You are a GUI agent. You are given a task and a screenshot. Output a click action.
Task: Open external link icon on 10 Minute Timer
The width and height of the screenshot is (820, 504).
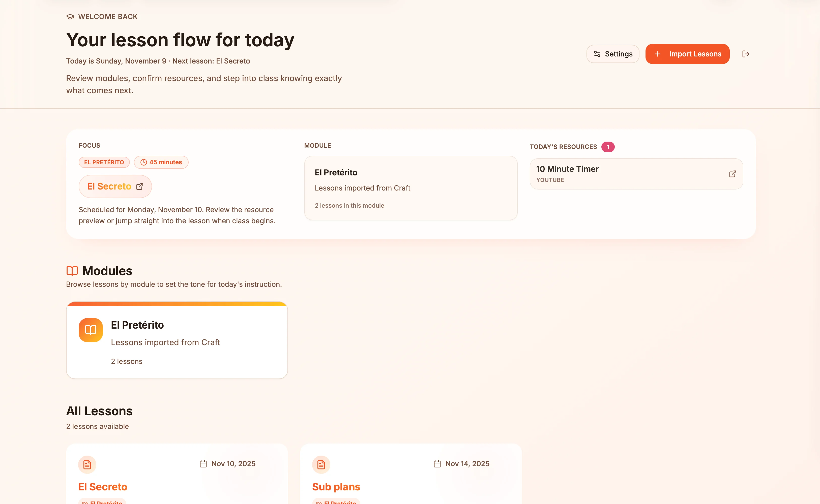732,174
